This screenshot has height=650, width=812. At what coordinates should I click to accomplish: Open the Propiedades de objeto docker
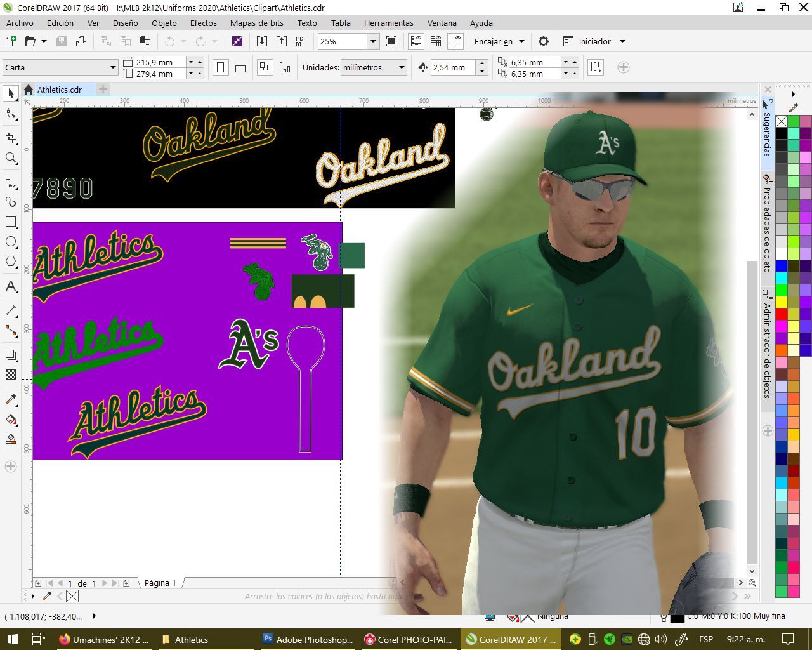pos(768,223)
